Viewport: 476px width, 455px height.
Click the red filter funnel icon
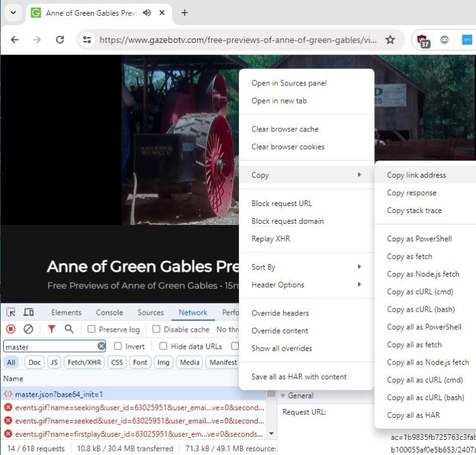(52, 329)
